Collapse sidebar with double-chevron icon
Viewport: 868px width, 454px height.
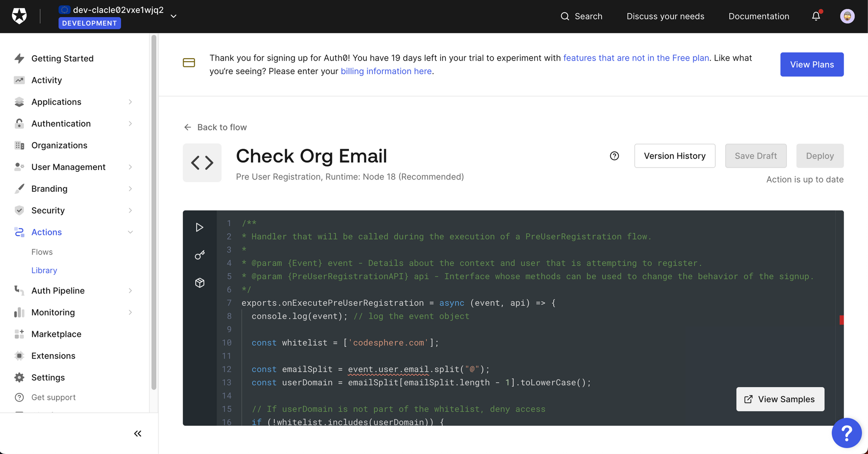(x=138, y=434)
